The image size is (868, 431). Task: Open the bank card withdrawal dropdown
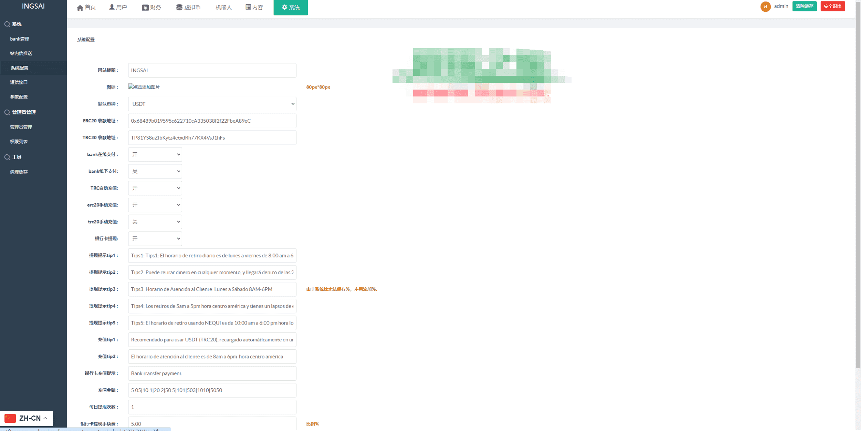click(155, 238)
